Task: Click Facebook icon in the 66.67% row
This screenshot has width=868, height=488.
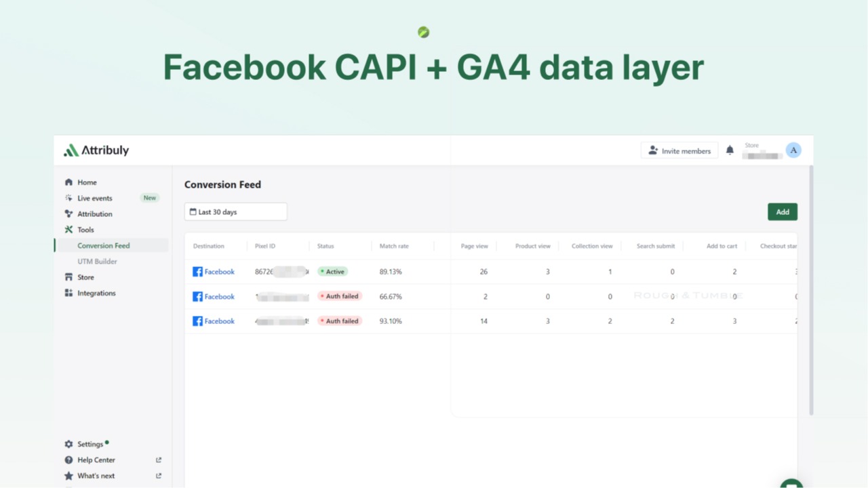Action: (197, 297)
